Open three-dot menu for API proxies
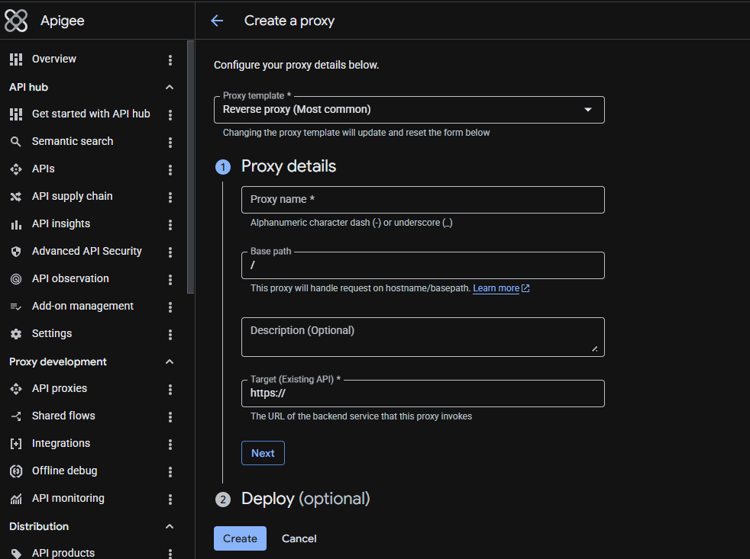This screenshot has height=559, width=750. tap(170, 389)
